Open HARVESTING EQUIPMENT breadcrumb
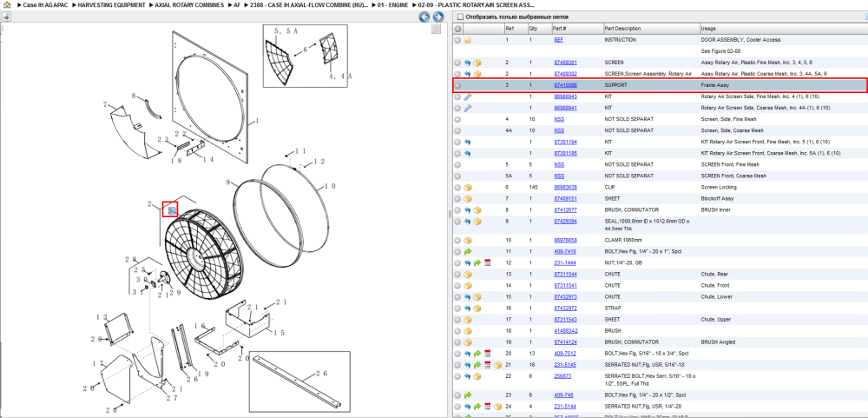 [x=111, y=4]
